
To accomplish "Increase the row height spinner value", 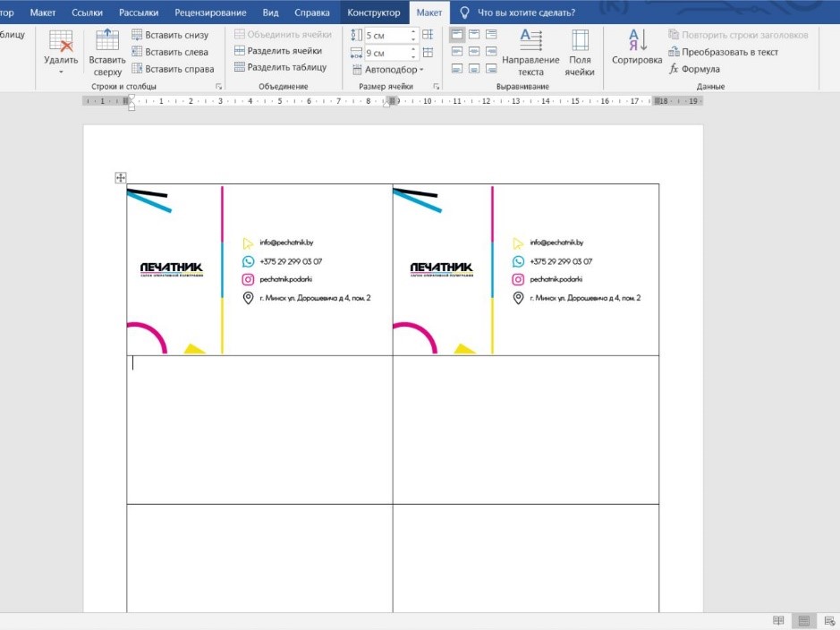I will coord(413,31).
